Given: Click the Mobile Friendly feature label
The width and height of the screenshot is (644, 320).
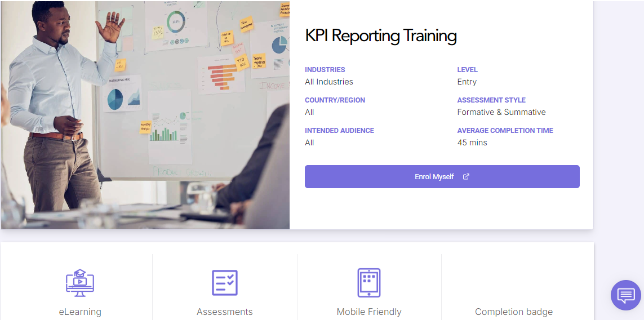Looking at the screenshot, I should coord(369,312).
